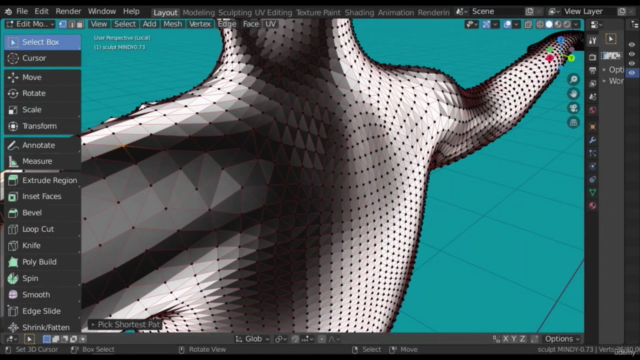Screen dimensions: 640x360
Task: Pick the Scale tool
Action: [x=42, y=110]
